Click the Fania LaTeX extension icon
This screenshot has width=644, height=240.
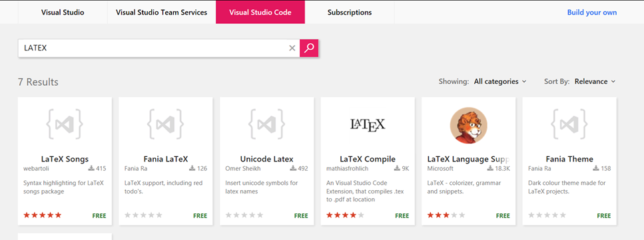166,124
